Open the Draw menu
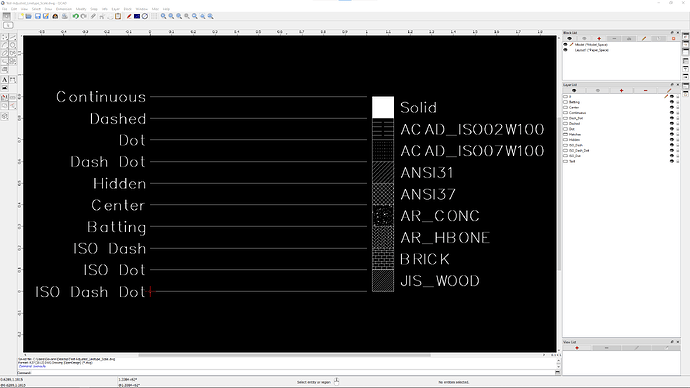690x388 pixels. click(48, 9)
